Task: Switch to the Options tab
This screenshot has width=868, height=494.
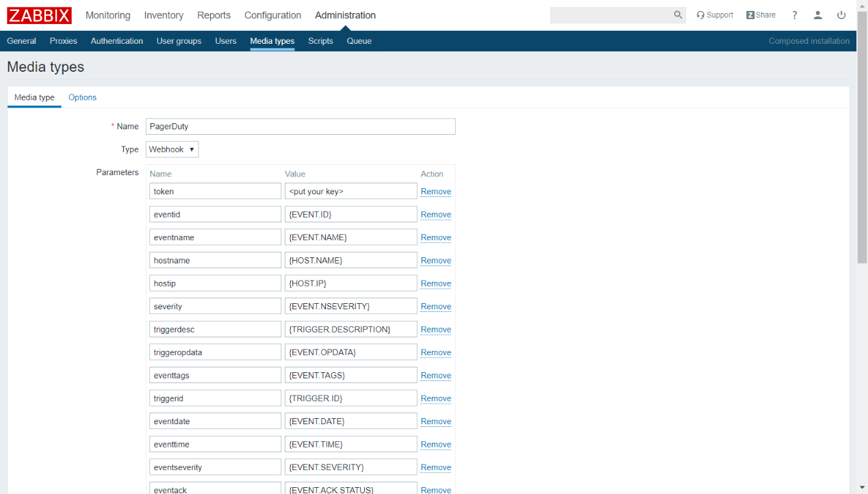Action: click(82, 97)
